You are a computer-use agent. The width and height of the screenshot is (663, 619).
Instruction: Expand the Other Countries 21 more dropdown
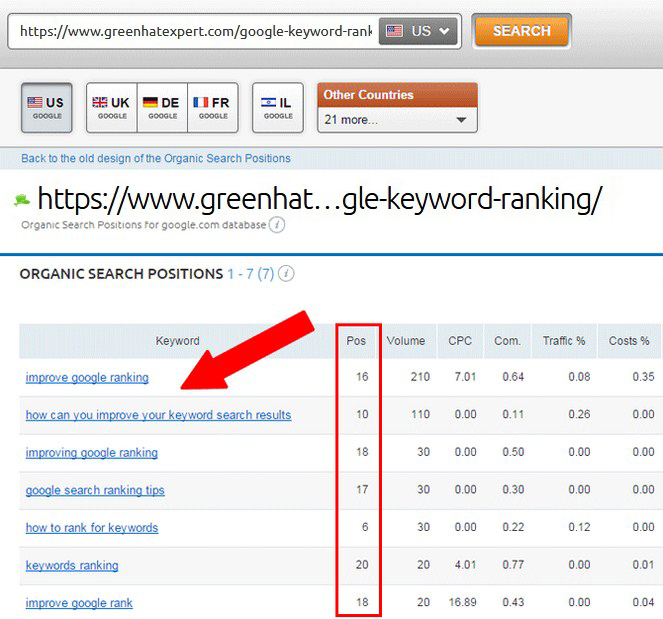click(x=397, y=120)
